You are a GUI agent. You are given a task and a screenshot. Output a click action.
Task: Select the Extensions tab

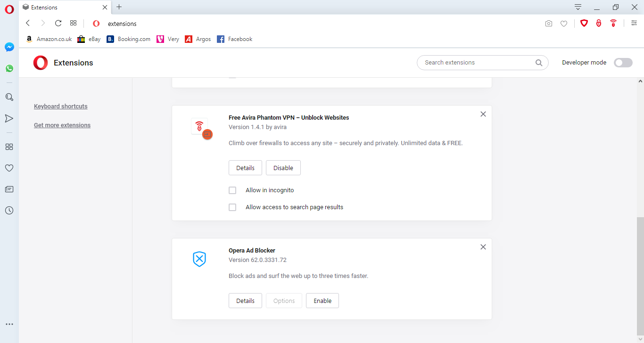(64, 7)
